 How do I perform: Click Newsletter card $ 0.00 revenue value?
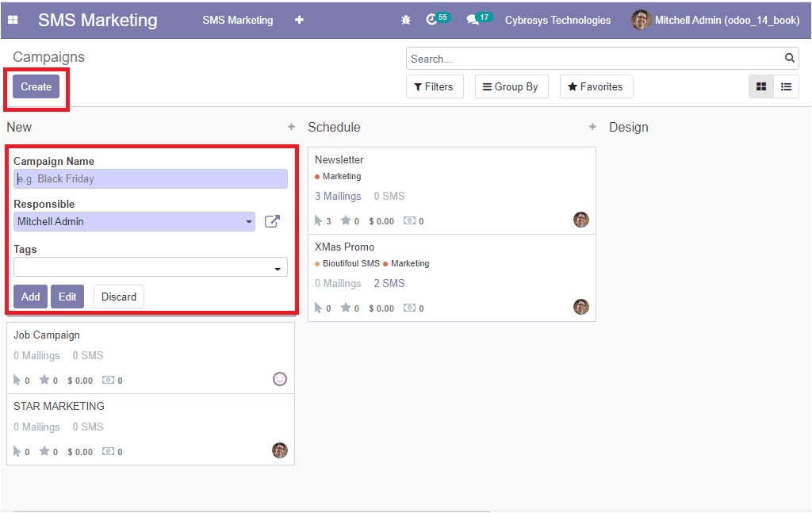tap(381, 221)
